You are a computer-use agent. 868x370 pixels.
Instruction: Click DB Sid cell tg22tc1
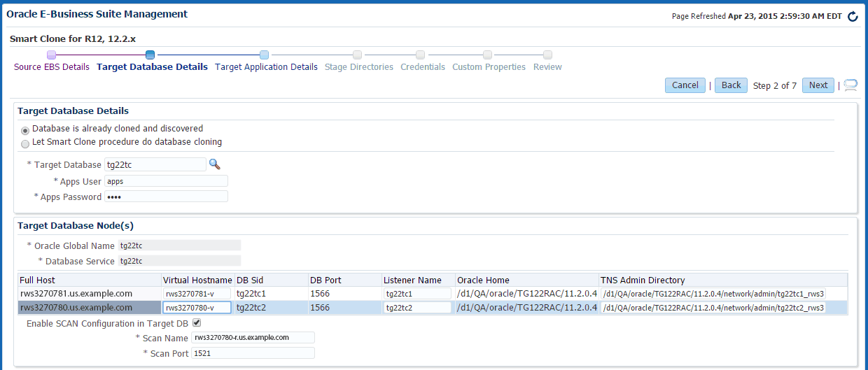(x=251, y=294)
